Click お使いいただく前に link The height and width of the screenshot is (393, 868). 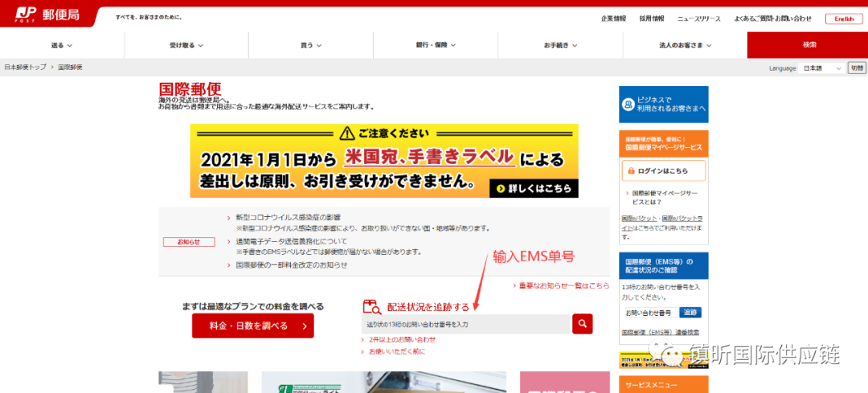[396, 351]
